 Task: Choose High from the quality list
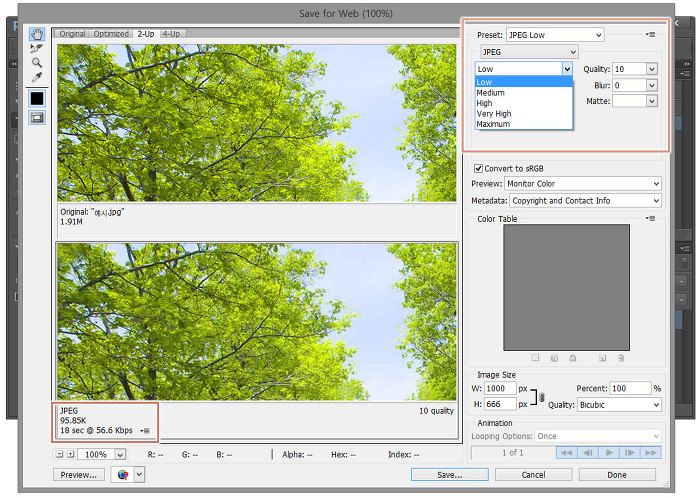pos(524,103)
